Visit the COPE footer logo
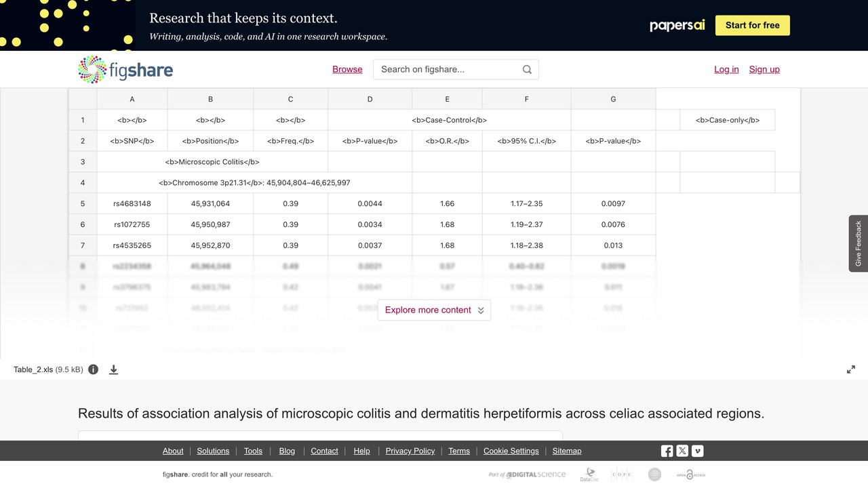Viewport: 868px width, 488px height. click(x=622, y=474)
